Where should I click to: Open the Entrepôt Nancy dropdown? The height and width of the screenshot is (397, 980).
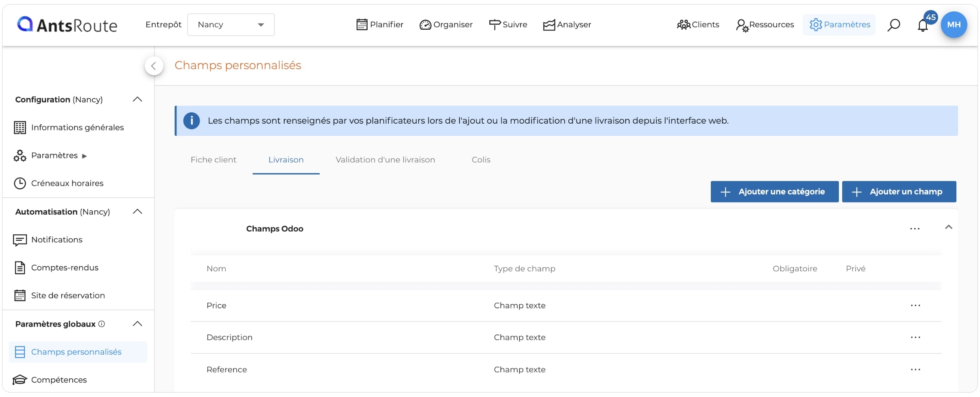tap(231, 25)
